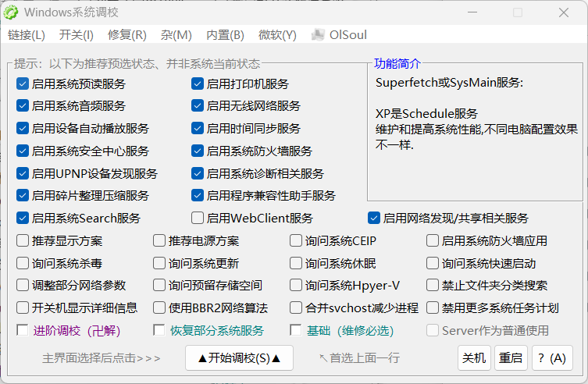This screenshot has height=384, width=588.
Task: Click the 功能简介 heading text
Action: (397, 63)
